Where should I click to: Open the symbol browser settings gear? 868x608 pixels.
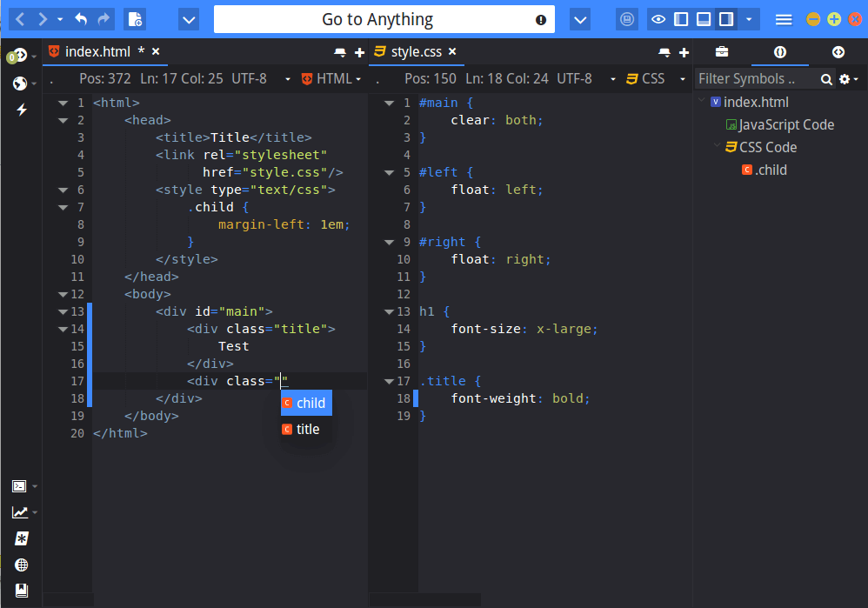click(848, 79)
